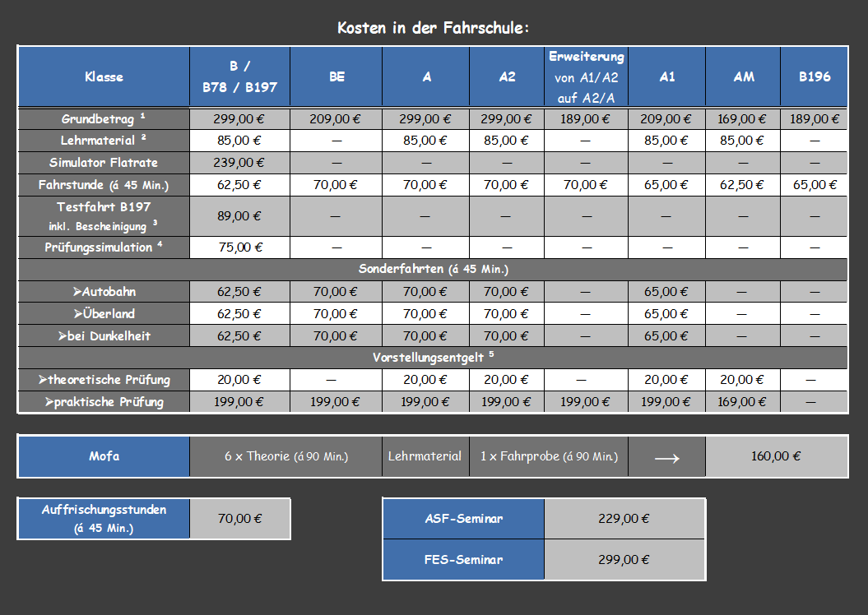Click the arrow bullet before Autobahn
The width and height of the screenshot is (868, 615).
click(x=77, y=292)
